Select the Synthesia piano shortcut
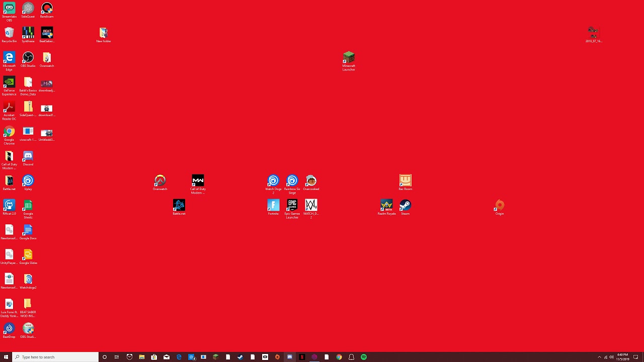This screenshot has height=362, width=644. (28, 35)
